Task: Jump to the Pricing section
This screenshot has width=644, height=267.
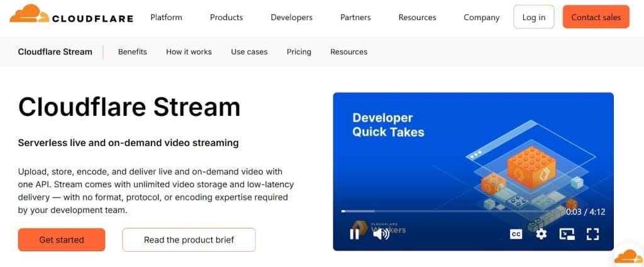Action: (299, 52)
